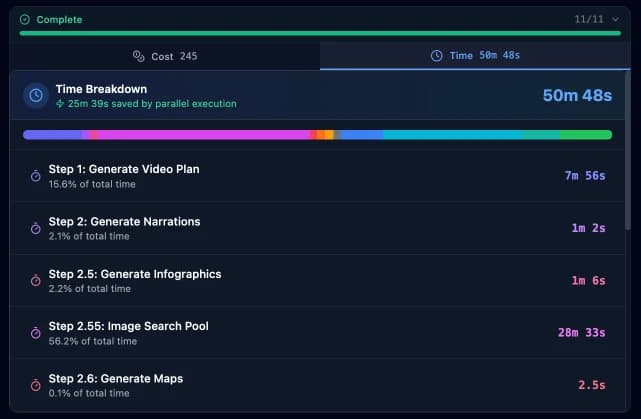The image size is (641, 419).
Task: Click the lightning bolt parallel execution icon
Action: tap(60, 104)
